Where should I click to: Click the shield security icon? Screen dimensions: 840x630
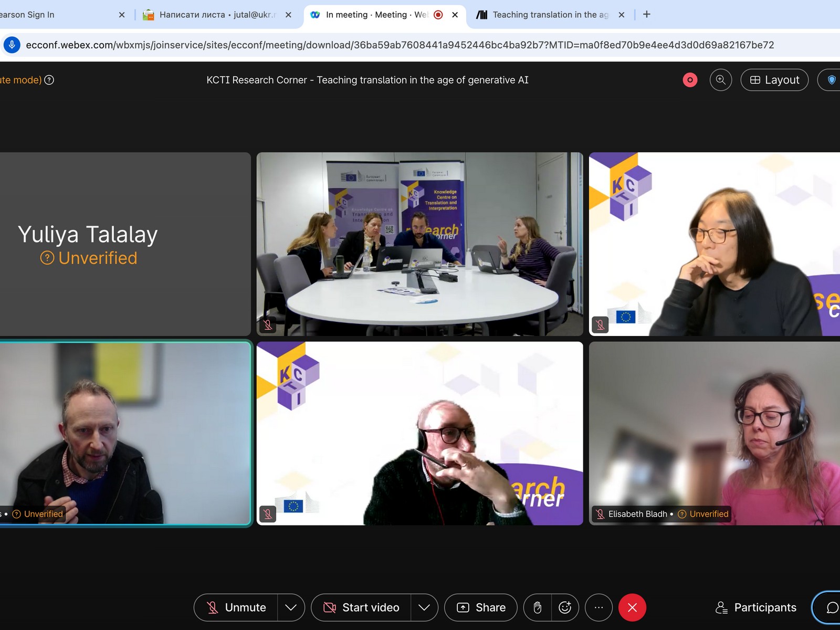831,80
